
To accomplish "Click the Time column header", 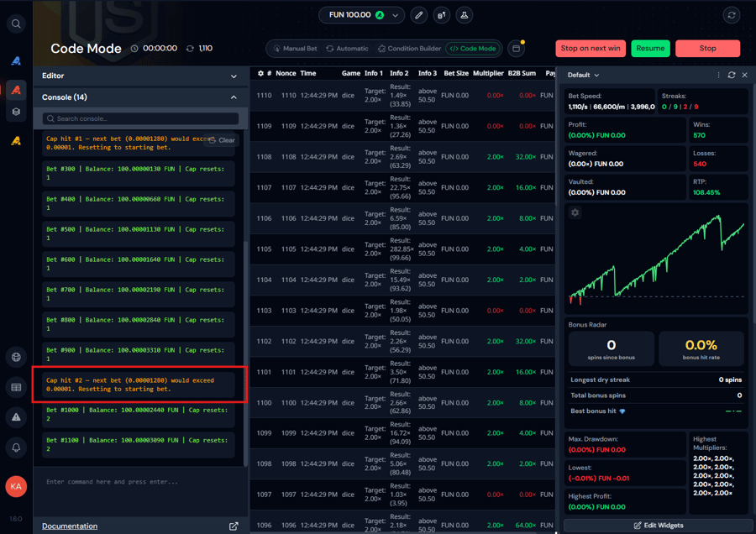I will (x=308, y=73).
